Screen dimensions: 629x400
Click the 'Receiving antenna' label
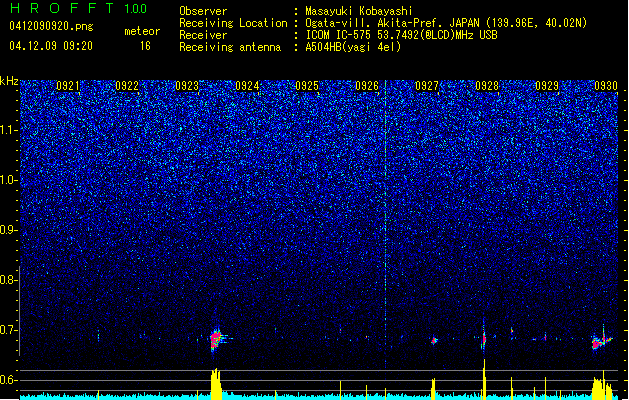point(230,47)
